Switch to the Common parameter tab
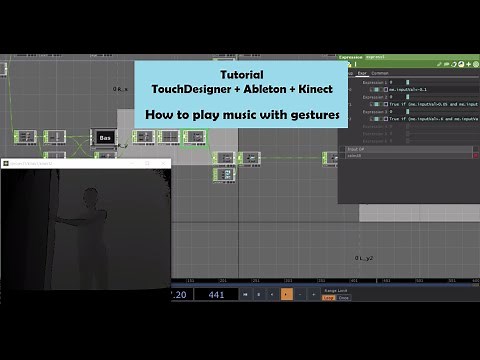The height and width of the screenshot is (360, 480). 380,73
